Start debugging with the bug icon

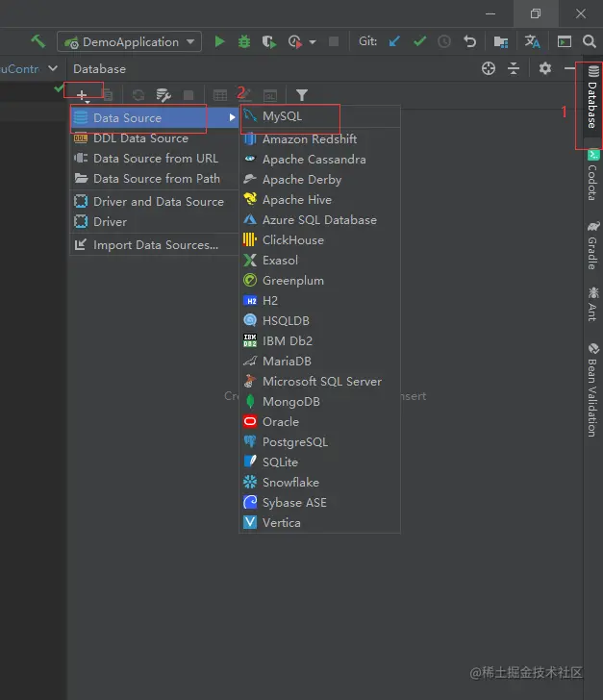coord(244,41)
